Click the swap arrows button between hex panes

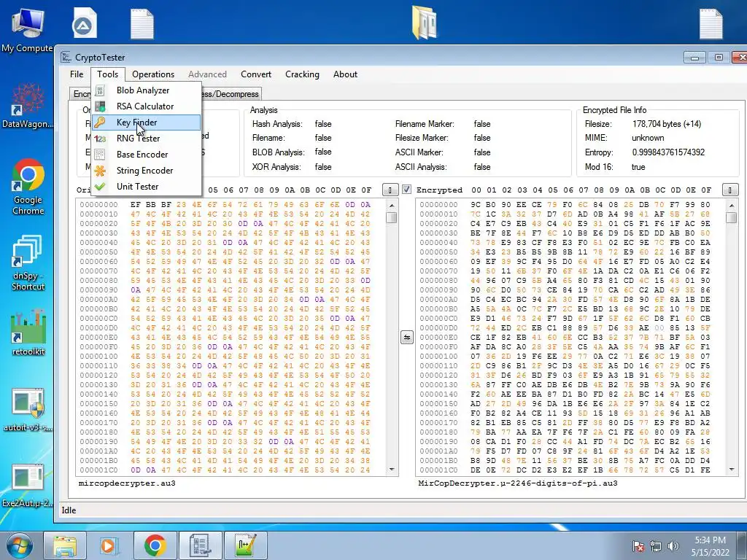click(407, 337)
